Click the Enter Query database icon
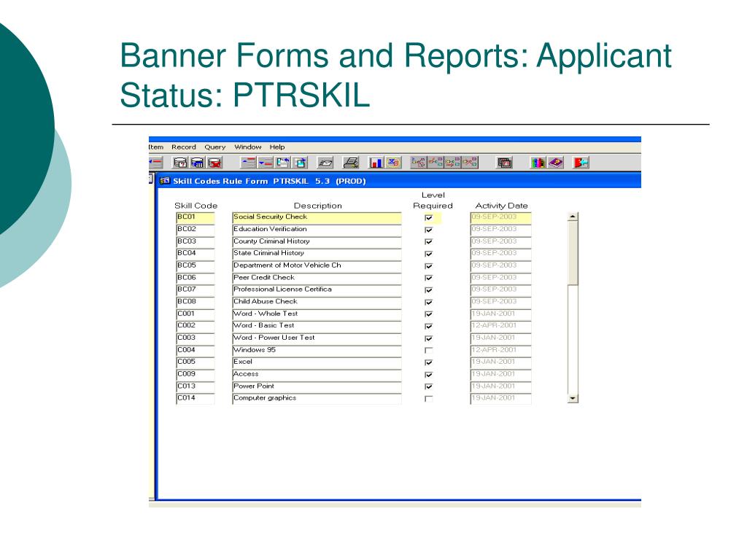Screen dimensions: 747x560 click(180, 163)
